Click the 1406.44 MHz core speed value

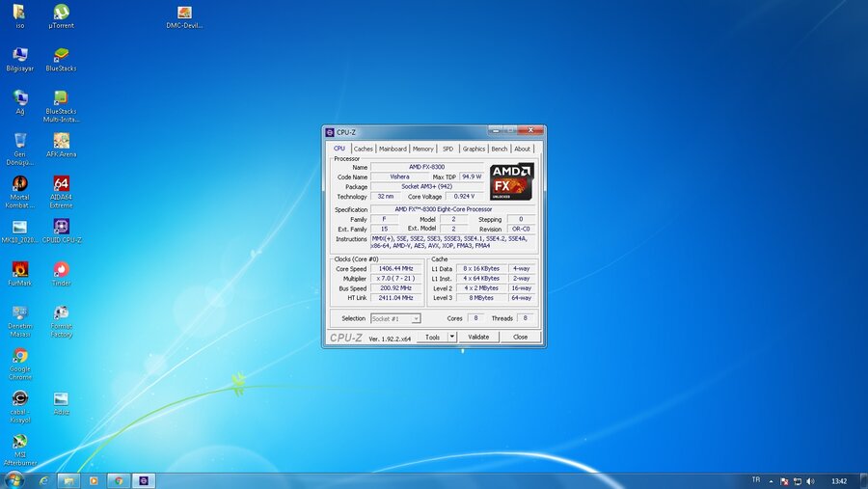click(395, 268)
